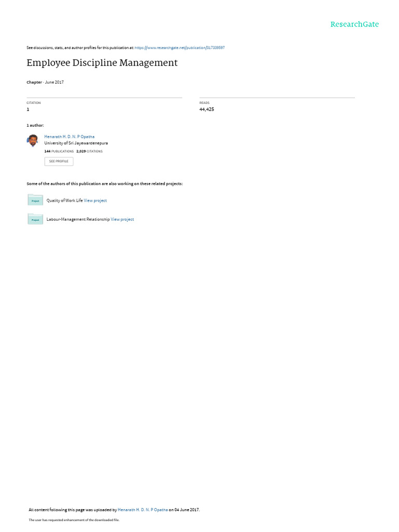The height and width of the screenshot is (532, 399).
Task: Click the Chapter June 2017 label
Action: tap(45, 82)
